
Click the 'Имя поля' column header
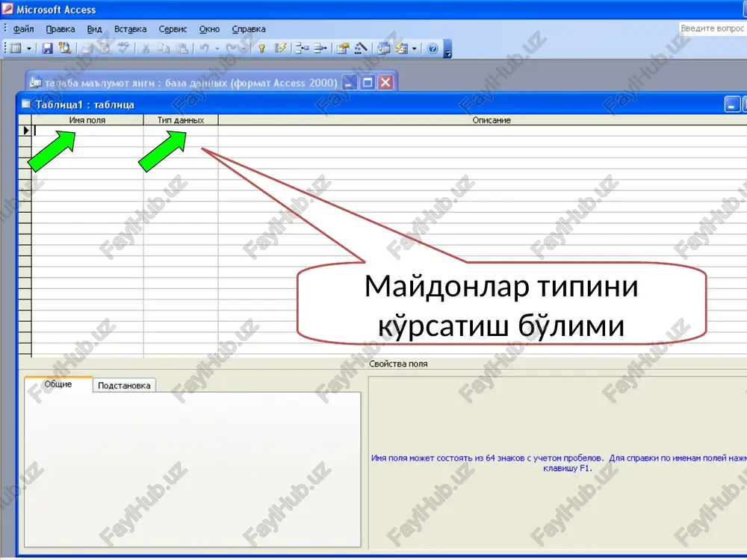[x=87, y=120]
